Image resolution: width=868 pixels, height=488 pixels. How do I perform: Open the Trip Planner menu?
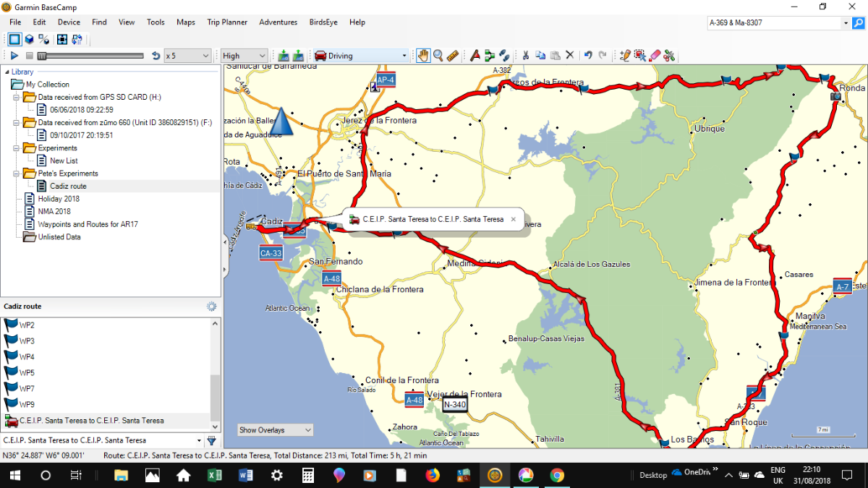[227, 22]
